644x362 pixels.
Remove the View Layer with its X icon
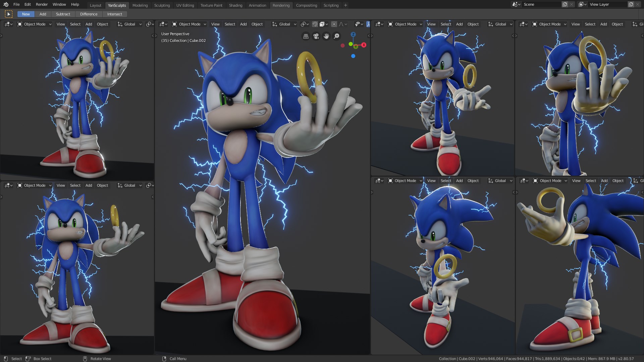pyautogui.click(x=638, y=4)
